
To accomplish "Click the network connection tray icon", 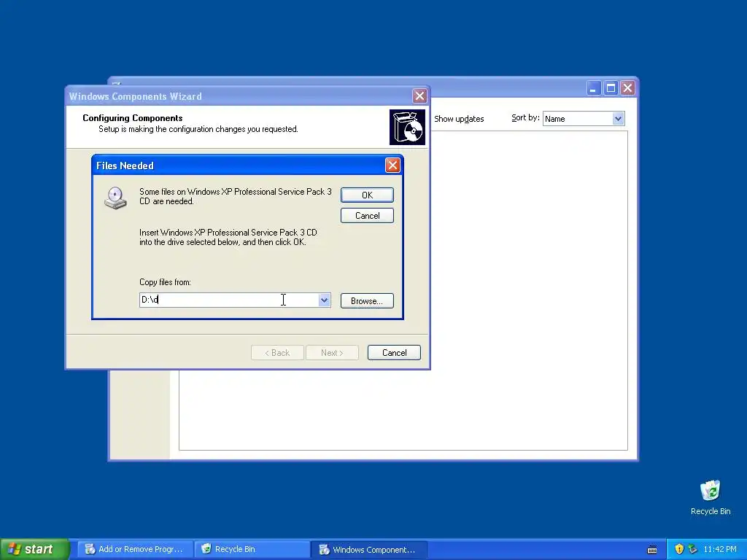I will tap(692, 549).
